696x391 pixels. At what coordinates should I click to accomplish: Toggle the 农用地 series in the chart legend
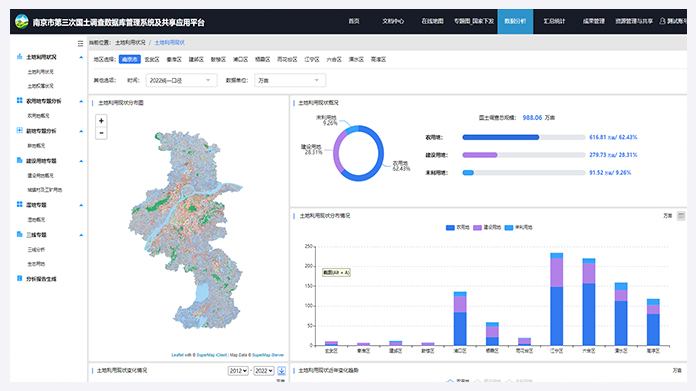[458, 227]
